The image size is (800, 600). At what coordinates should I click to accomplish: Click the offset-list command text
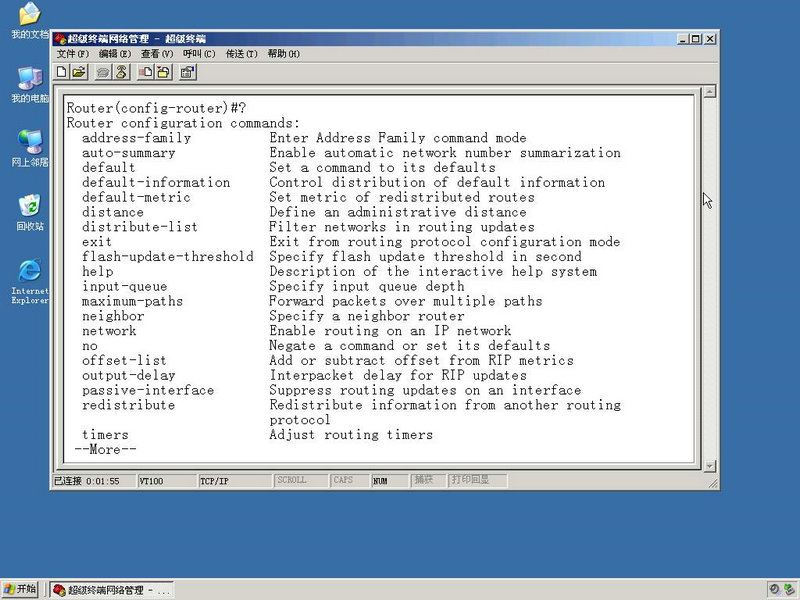[x=124, y=361]
